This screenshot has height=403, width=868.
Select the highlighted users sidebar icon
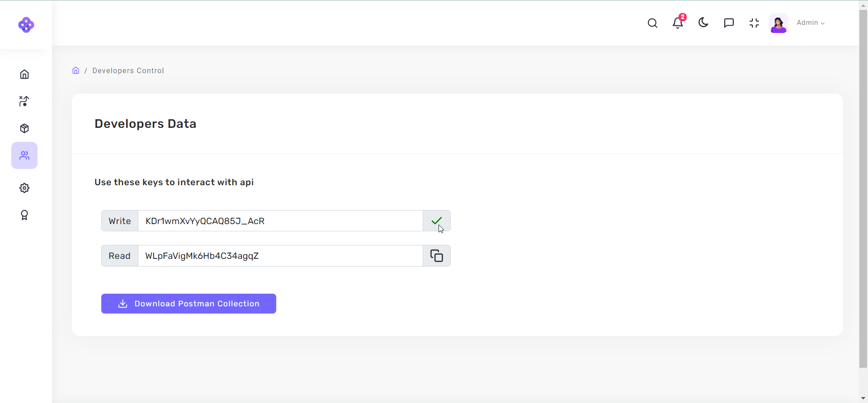24,155
